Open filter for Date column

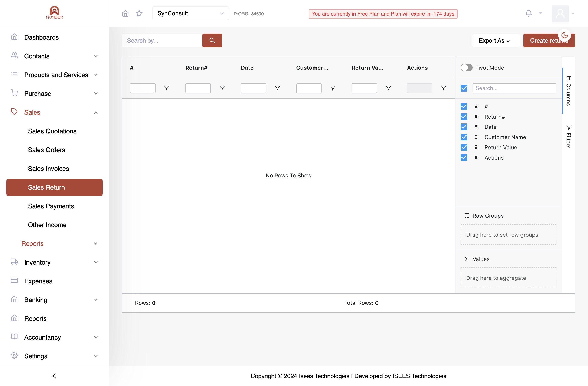pyautogui.click(x=277, y=88)
